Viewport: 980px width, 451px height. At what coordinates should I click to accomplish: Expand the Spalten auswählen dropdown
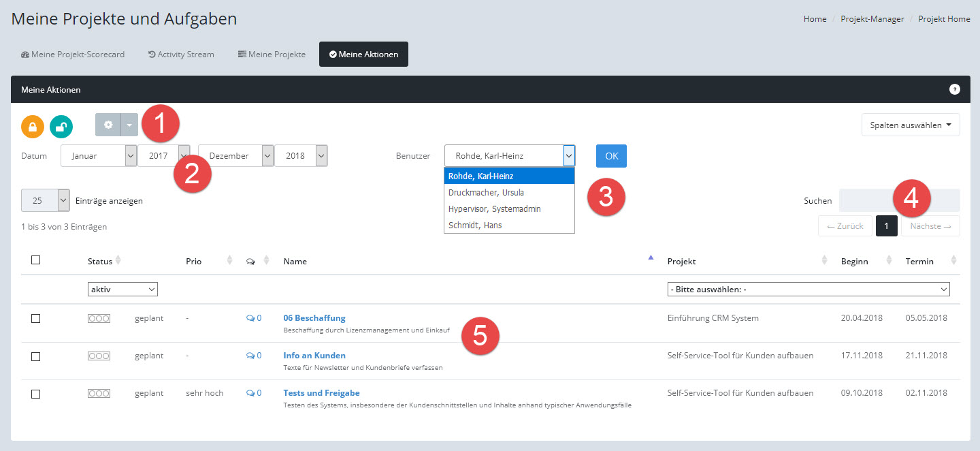910,125
